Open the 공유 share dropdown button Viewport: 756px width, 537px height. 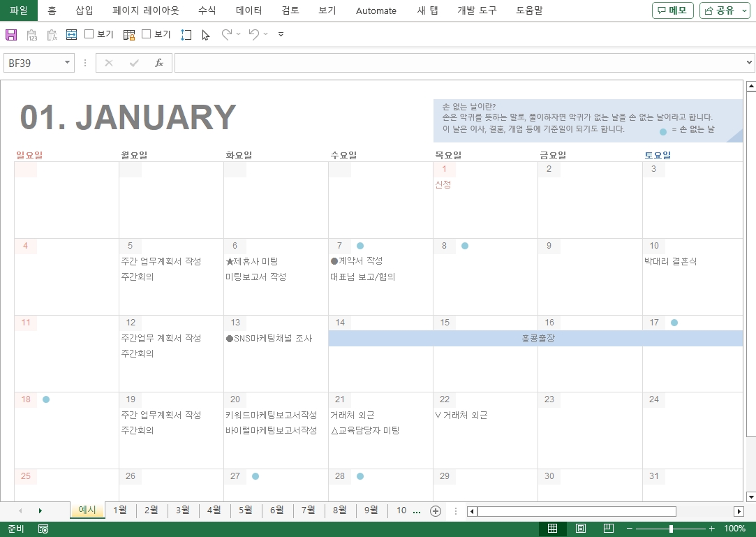[725, 10]
